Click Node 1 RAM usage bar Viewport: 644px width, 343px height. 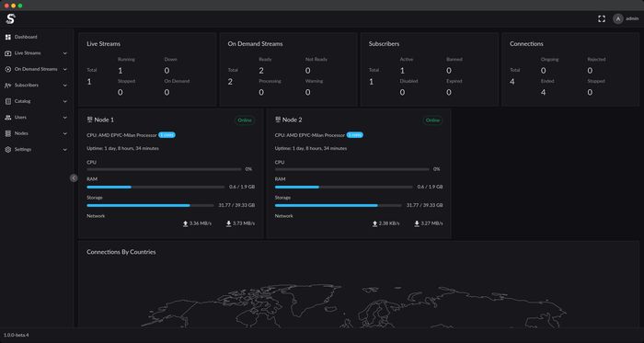click(x=155, y=187)
